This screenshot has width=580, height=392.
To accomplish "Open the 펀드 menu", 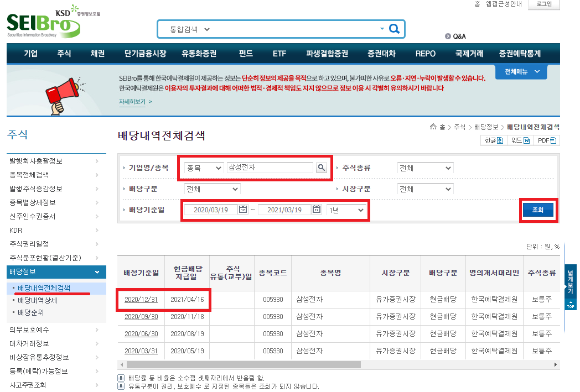I will tap(246, 54).
